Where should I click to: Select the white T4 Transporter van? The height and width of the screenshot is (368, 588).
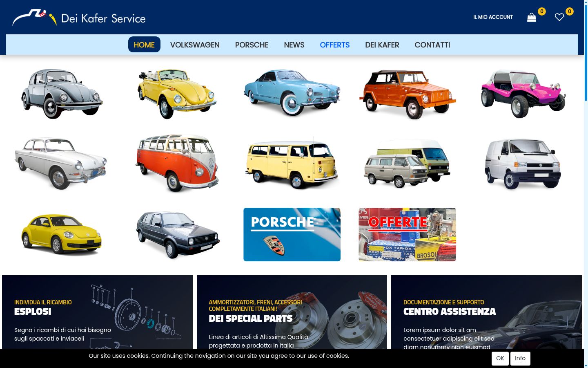523,164
